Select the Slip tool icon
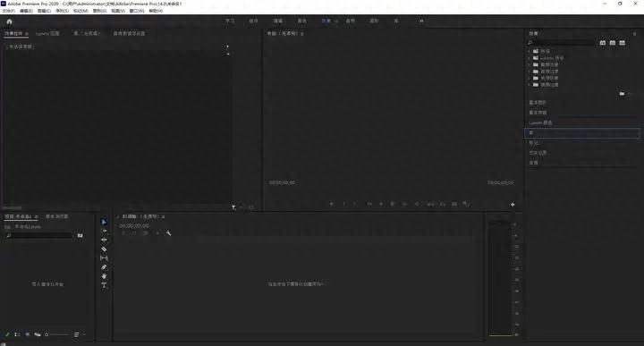 click(104, 257)
